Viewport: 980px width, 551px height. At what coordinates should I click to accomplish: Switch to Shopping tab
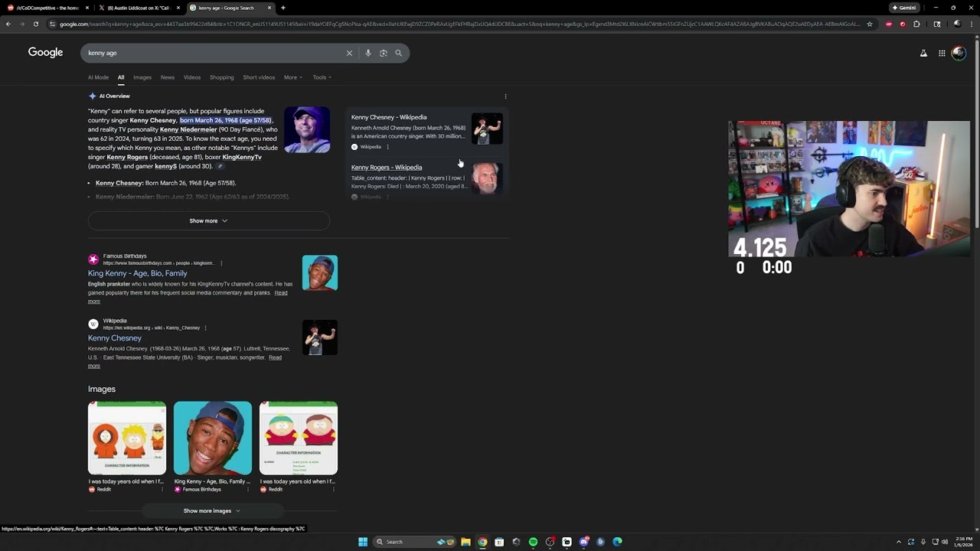[x=222, y=77]
